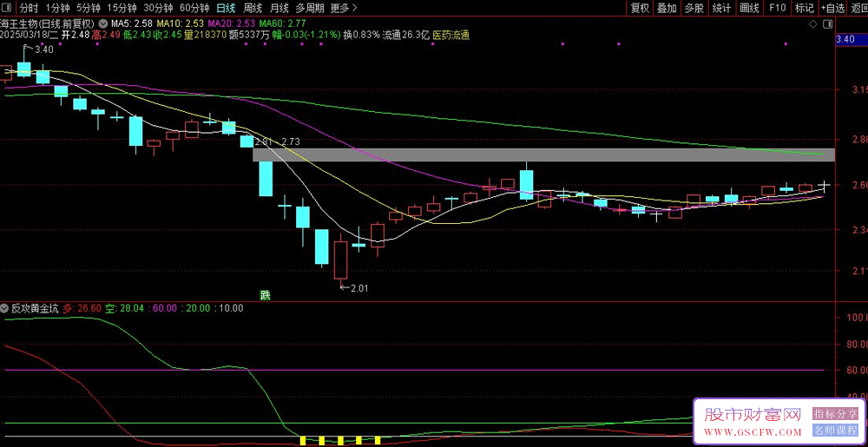Add stock via +自选 button
The height and width of the screenshot is (447, 868).
(x=833, y=8)
